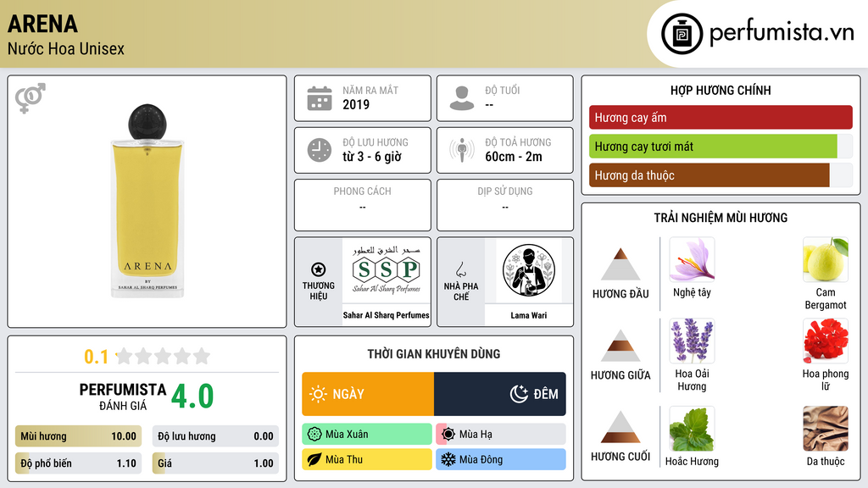Screen dimensions: 868x488
Task: Click the sun icon for Mùa Hạ
Action: pyautogui.click(x=448, y=435)
